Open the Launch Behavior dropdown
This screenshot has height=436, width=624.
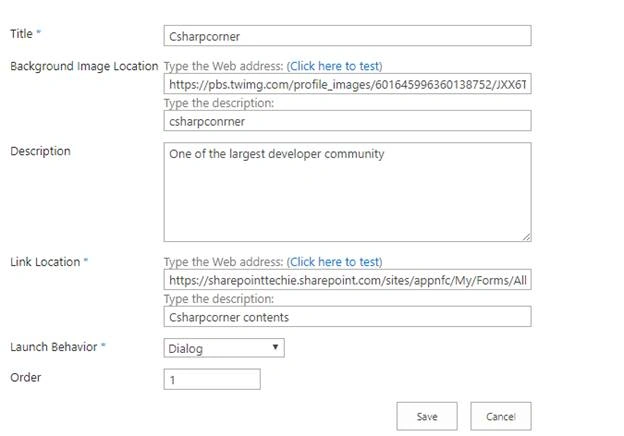pyautogui.click(x=224, y=348)
